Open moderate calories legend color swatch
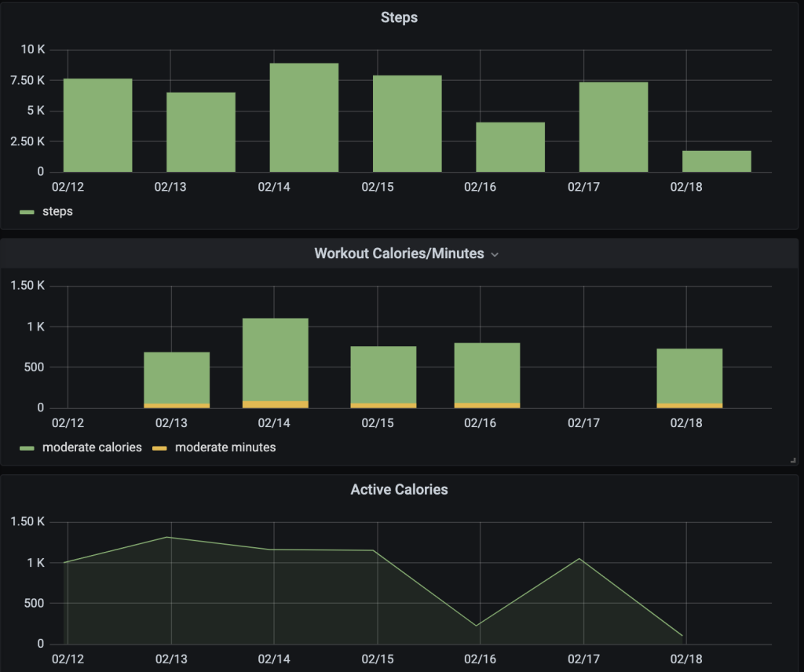This screenshot has height=672, width=804. coord(27,448)
